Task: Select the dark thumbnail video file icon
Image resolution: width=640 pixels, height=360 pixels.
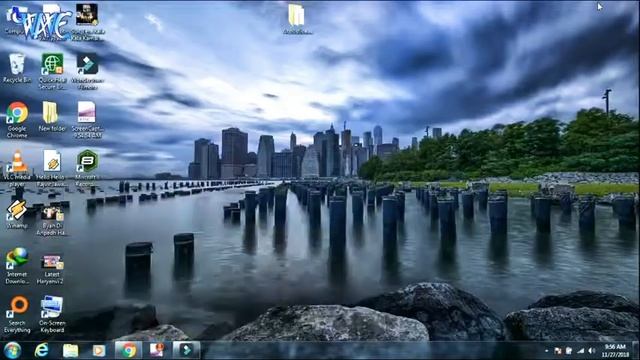Action: 87,22
